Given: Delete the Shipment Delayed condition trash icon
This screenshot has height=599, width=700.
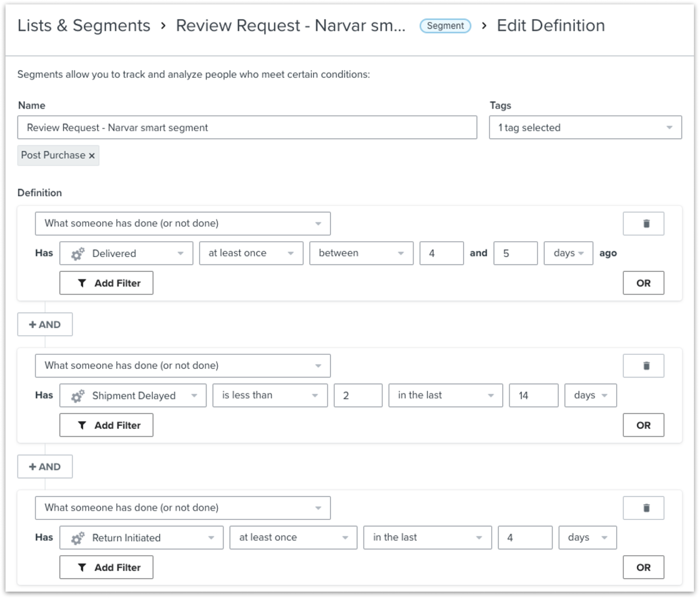Looking at the screenshot, I should [x=643, y=366].
